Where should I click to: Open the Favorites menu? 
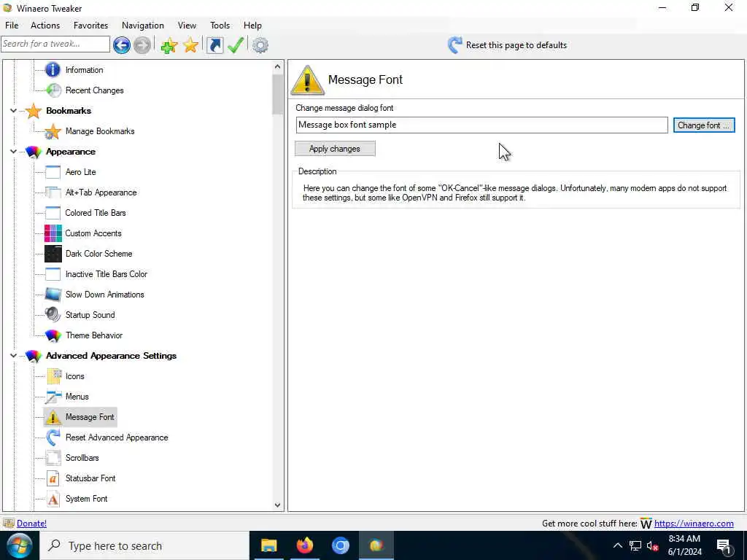(90, 26)
